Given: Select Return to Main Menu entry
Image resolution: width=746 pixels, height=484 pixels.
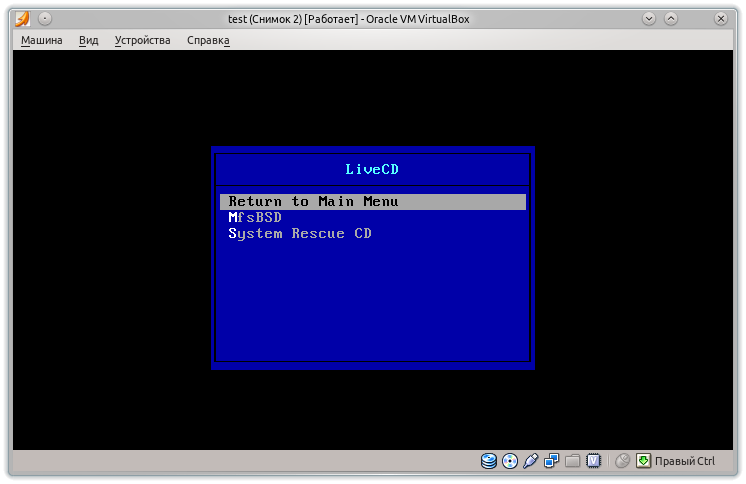Looking at the screenshot, I should coord(373,201).
